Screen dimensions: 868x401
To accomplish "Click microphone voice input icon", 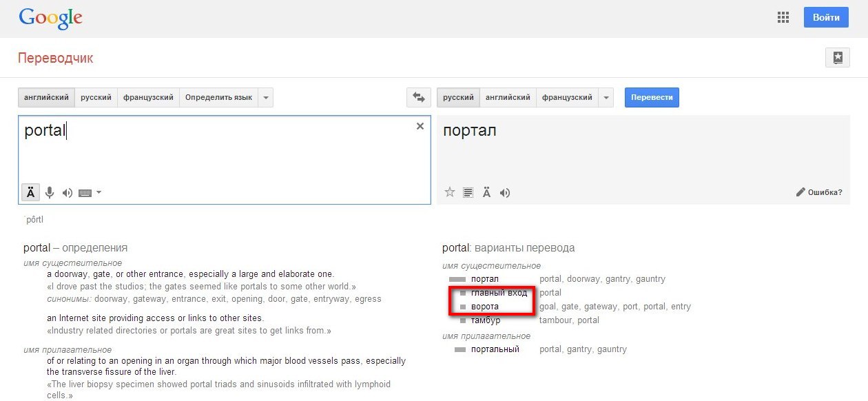I will [50, 193].
